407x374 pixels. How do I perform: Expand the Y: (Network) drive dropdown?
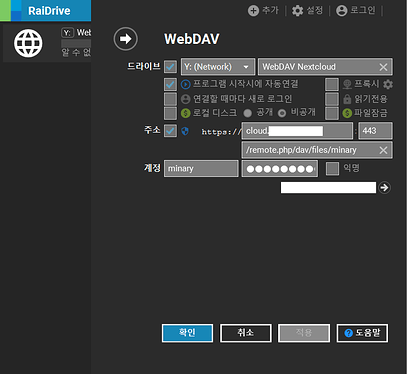coord(218,67)
